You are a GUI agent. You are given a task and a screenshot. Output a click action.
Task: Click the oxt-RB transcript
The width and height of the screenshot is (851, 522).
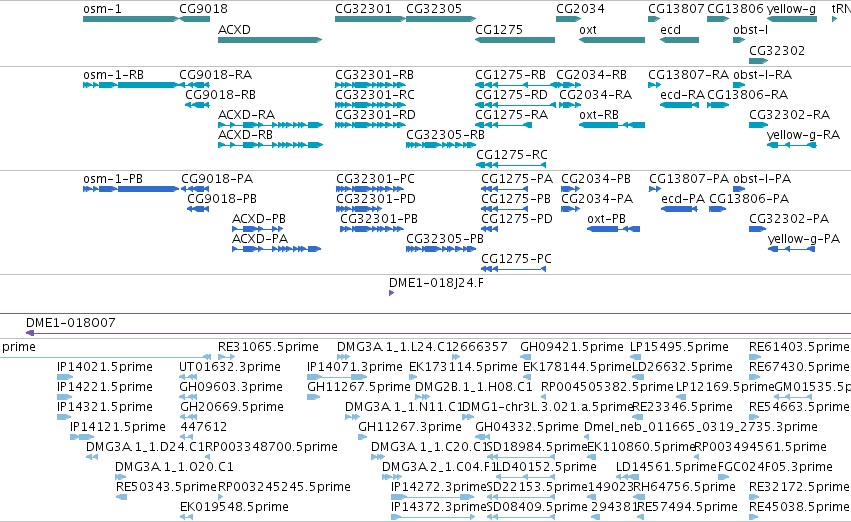[612, 125]
